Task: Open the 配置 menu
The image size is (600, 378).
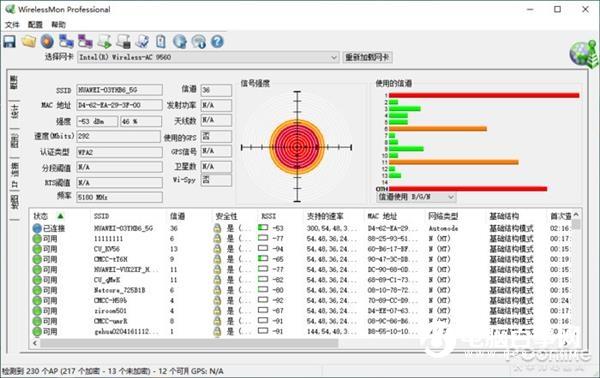Action: [x=35, y=25]
